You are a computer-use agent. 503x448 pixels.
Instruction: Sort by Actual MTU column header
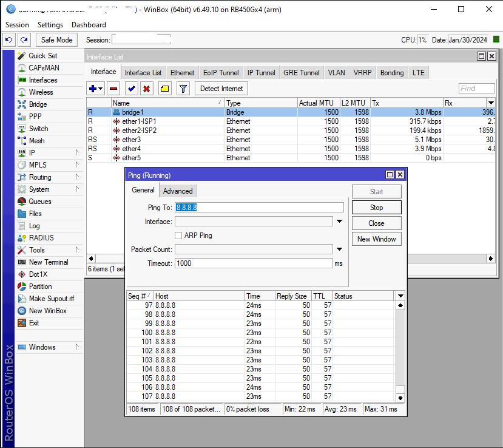click(x=319, y=103)
